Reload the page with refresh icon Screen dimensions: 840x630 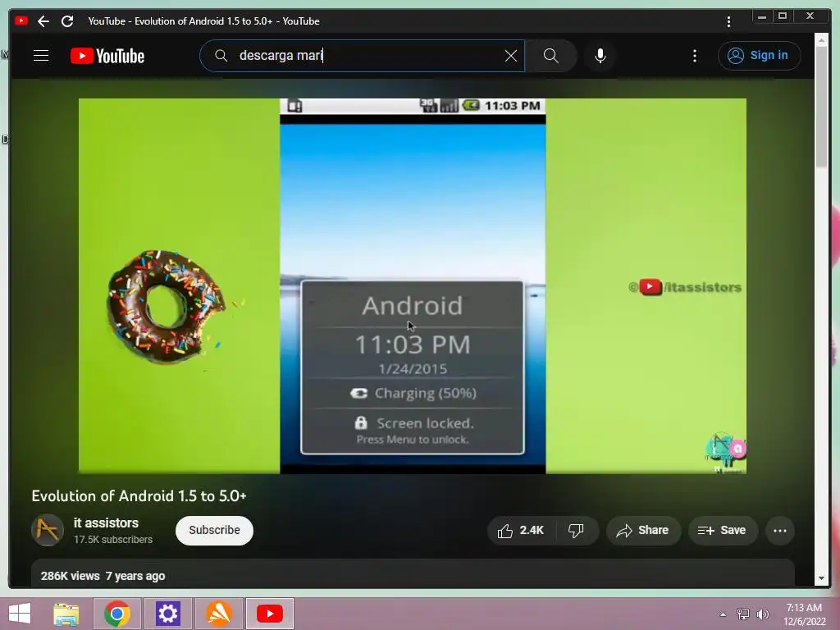click(x=67, y=21)
